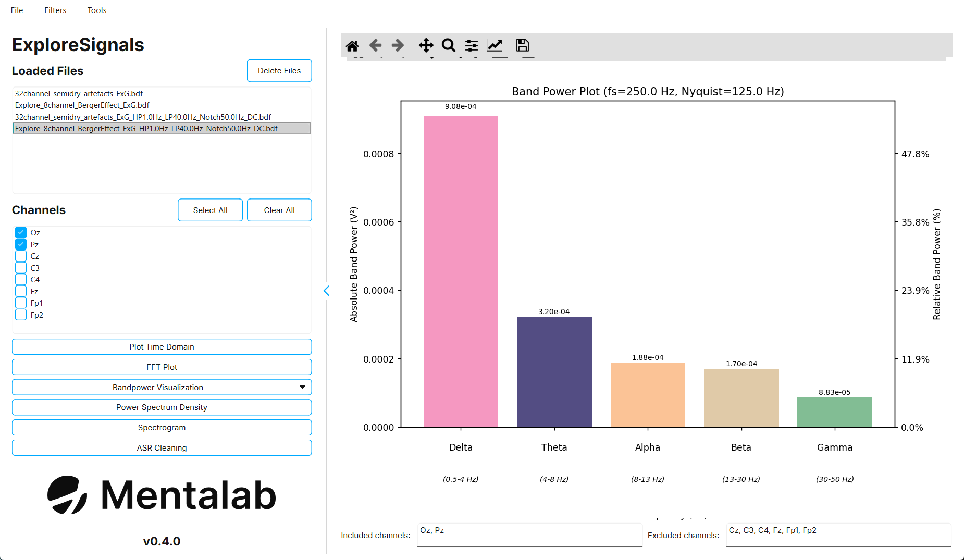Click Clear All channels button
Screen dimensions: 964x560
(279, 210)
